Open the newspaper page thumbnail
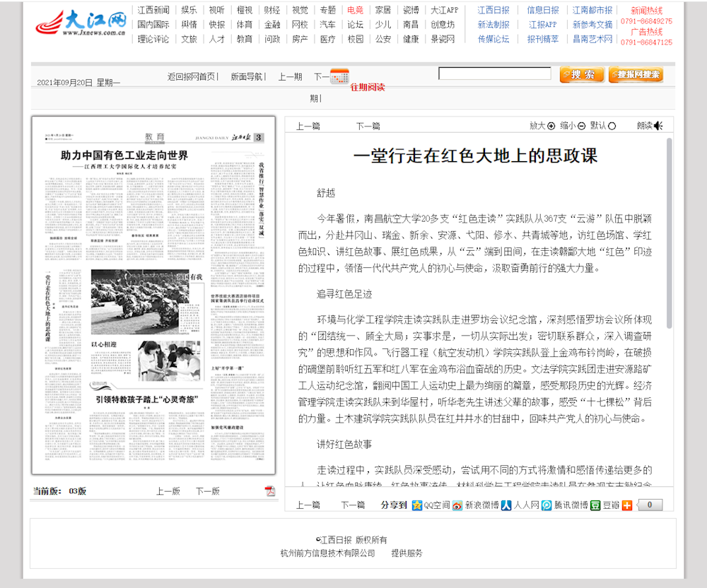Image resolution: width=707 pixels, height=588 pixels. pyautogui.click(x=154, y=297)
